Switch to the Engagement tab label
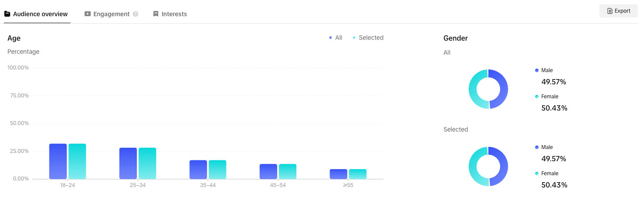The width and height of the screenshot is (644, 201). [111, 14]
